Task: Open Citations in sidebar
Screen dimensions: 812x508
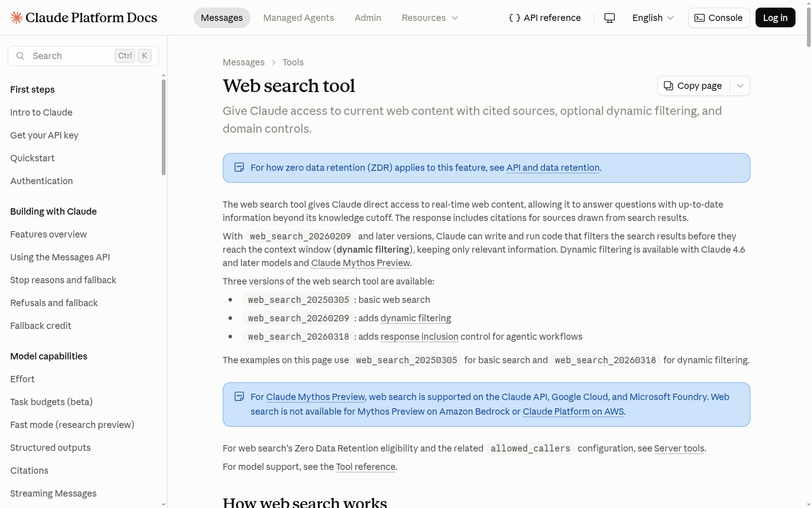Action: pos(29,471)
